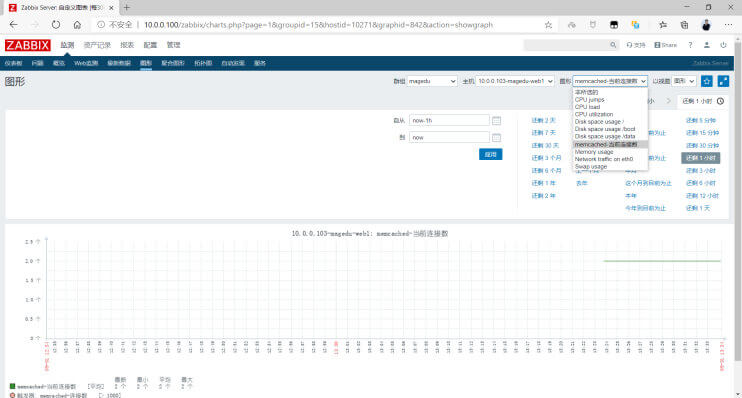Image resolution: width=742 pixels, height=398 pixels.
Task: Click the blue 应用 apply button
Action: [490, 154]
